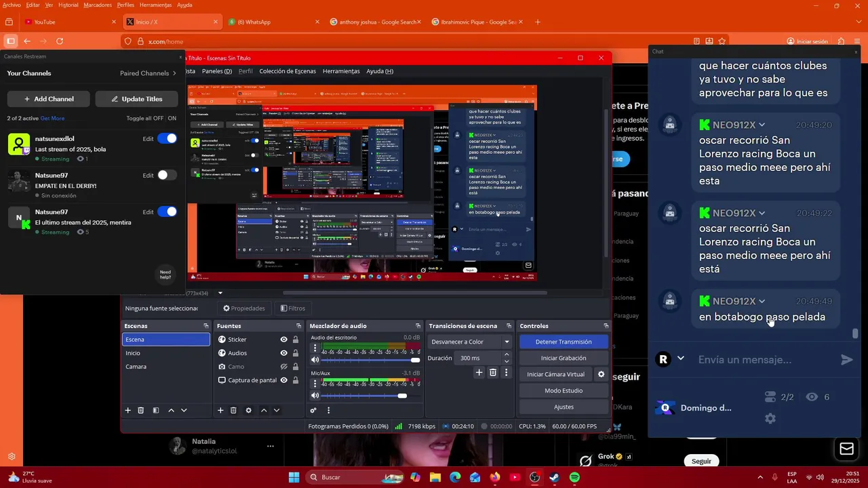
Task: Open the audio mixer three-dot menu at bottom
Action: click(329, 410)
